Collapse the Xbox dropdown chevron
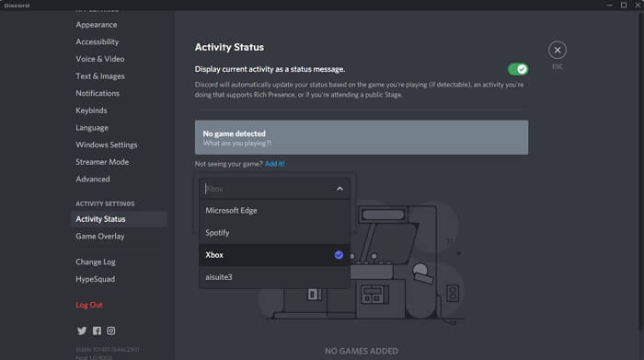The width and height of the screenshot is (644, 360). point(339,189)
